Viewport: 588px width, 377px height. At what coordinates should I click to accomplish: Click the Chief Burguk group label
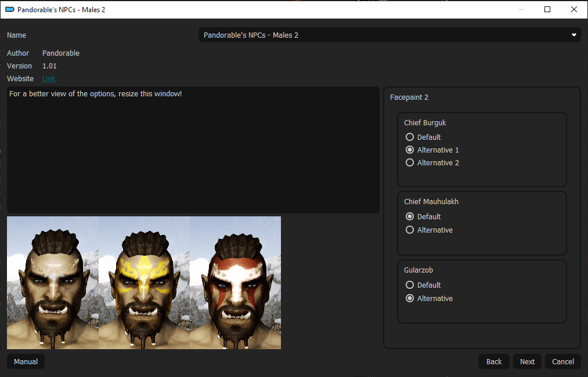click(x=425, y=123)
